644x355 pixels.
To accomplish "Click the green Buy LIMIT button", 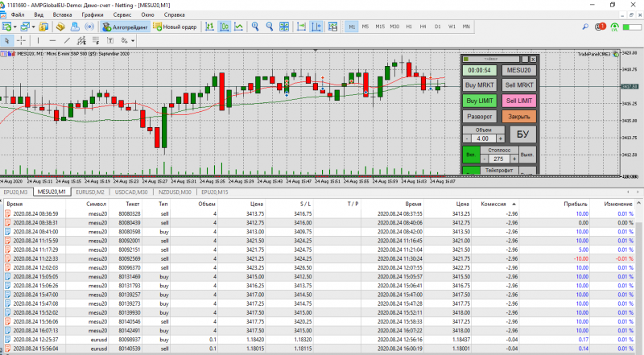I will point(479,101).
